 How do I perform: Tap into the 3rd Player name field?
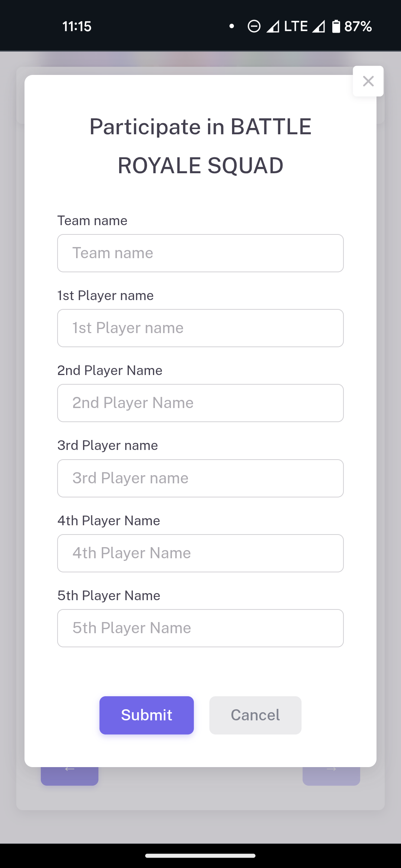point(200,479)
